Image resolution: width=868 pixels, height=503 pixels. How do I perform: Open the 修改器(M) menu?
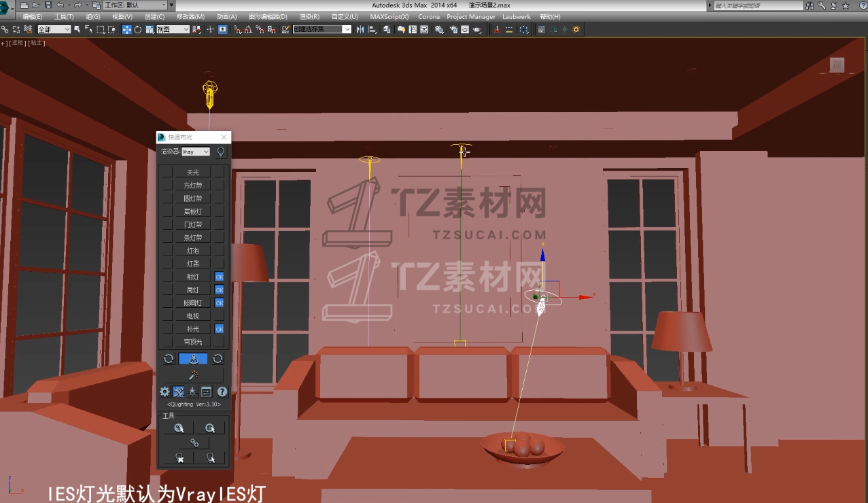coord(190,16)
